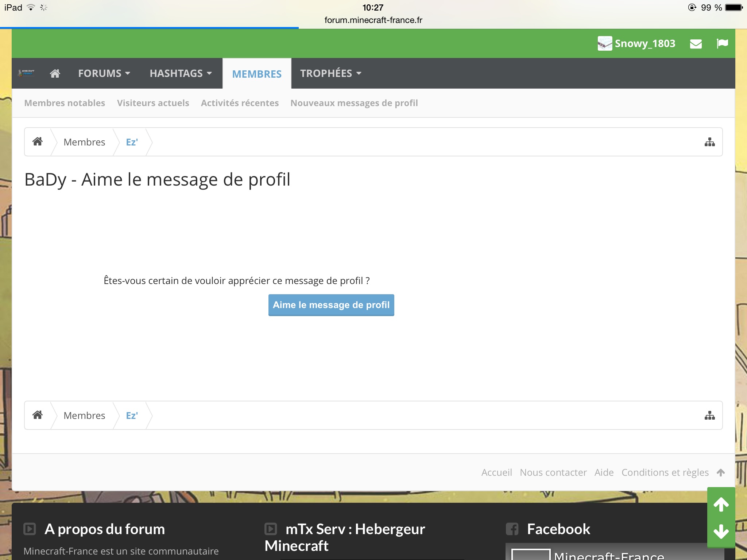Expand the HASHTAGS dropdown menu
The width and height of the screenshot is (747, 560).
[181, 74]
